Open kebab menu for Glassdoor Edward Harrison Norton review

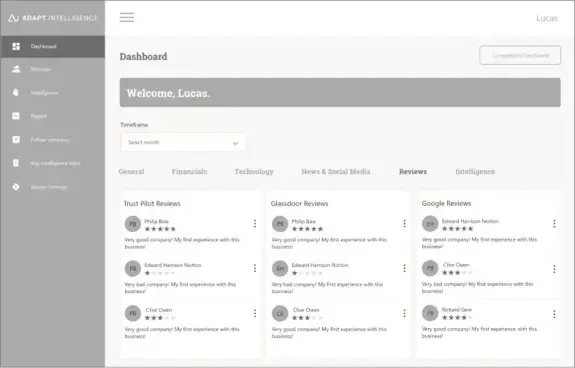[x=404, y=268]
